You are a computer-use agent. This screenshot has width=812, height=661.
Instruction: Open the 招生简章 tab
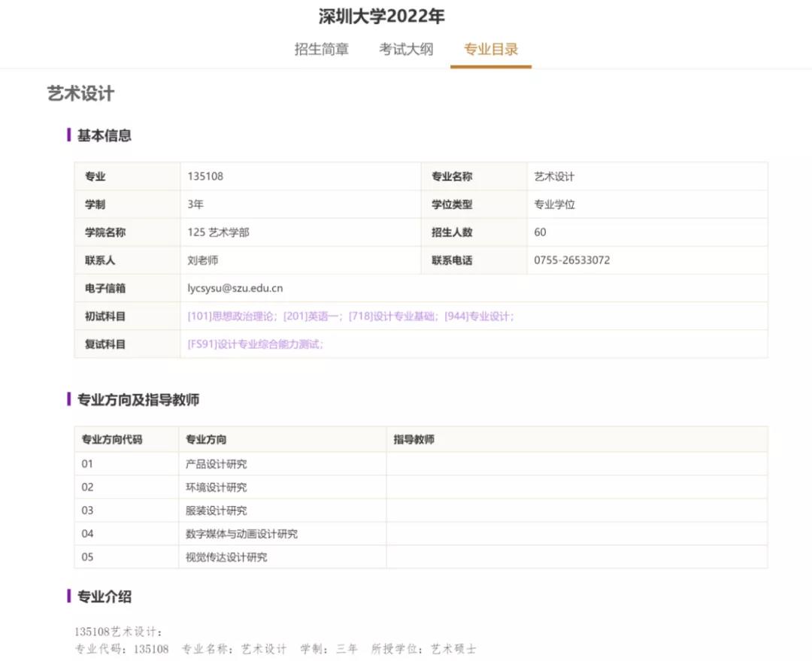[322, 49]
